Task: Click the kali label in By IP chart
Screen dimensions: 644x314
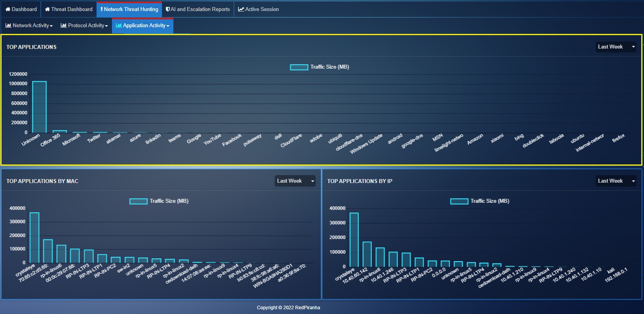Action: point(611,270)
